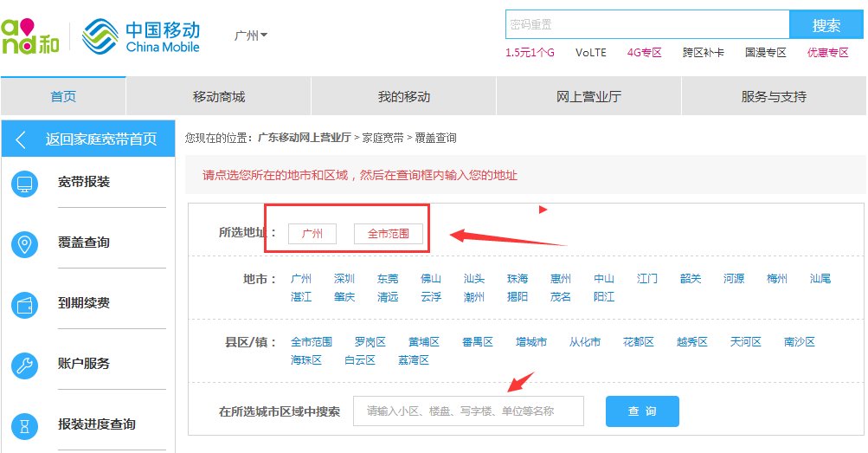This screenshot has width=868, height=453.
Task: Open the 1.5元1个G link
Action: tap(530, 53)
